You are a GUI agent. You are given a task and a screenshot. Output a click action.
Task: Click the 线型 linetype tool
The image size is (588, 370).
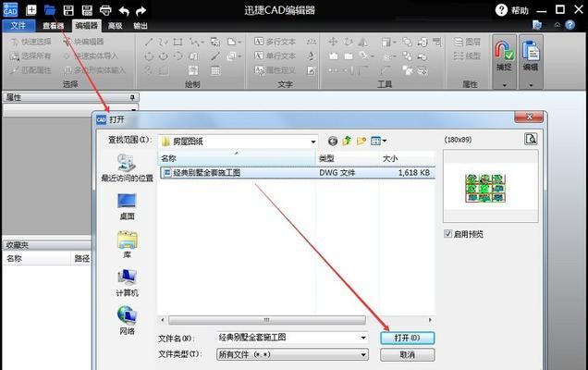pos(467,55)
